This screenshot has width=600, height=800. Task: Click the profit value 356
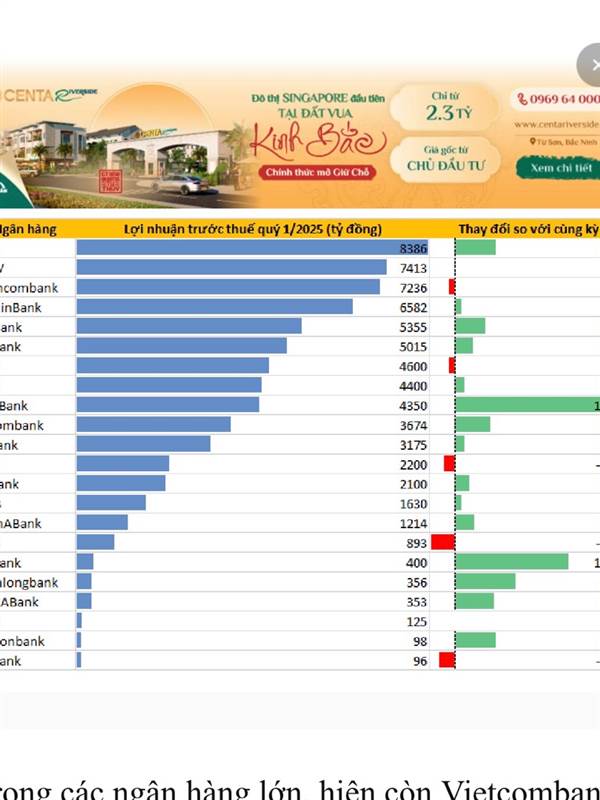(x=416, y=583)
